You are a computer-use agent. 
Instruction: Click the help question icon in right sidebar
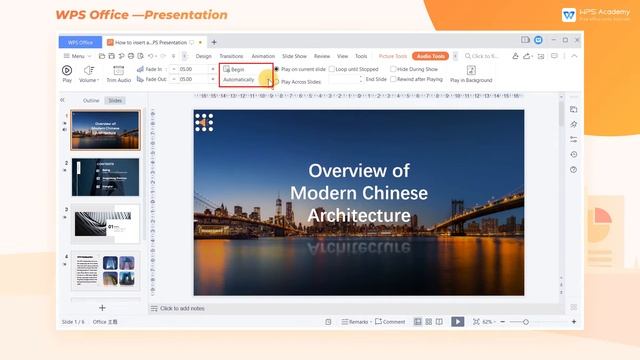[573, 169]
